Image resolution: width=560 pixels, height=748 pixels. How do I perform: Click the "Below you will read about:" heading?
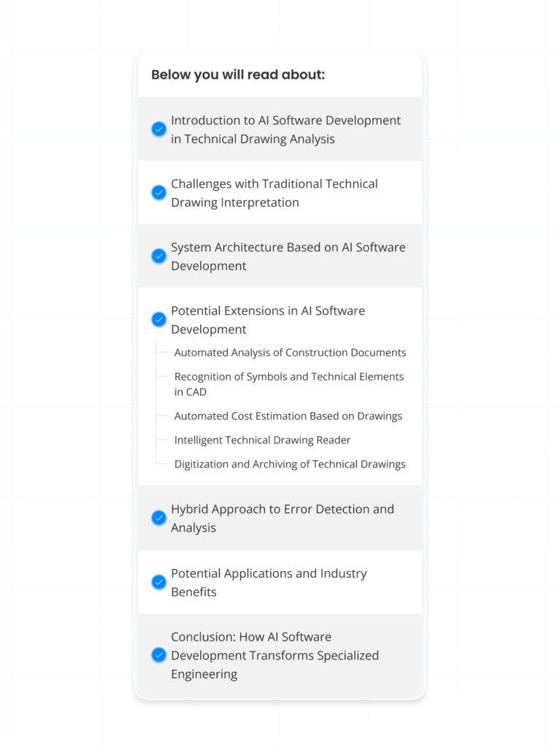238,75
